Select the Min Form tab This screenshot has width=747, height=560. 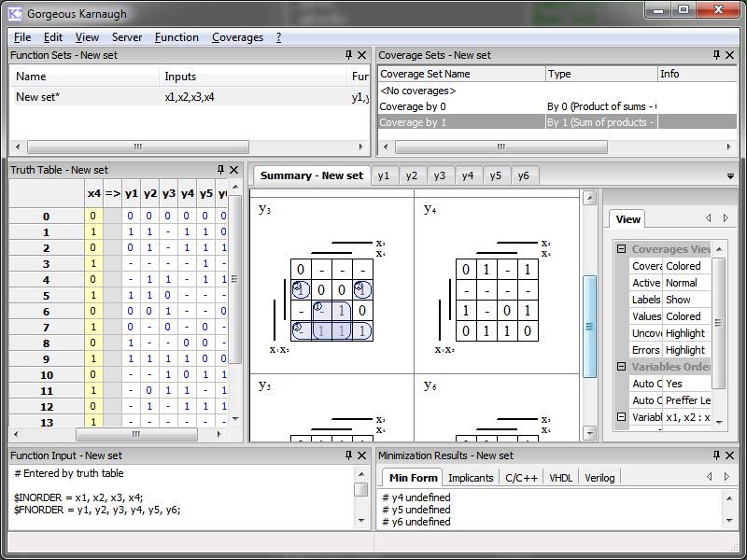[413, 478]
